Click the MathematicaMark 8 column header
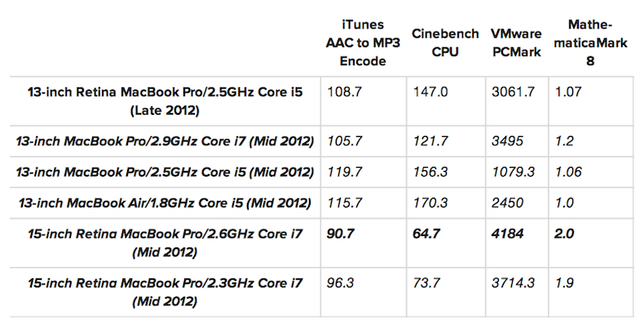Viewport: 644px width, 324px height. (590, 42)
